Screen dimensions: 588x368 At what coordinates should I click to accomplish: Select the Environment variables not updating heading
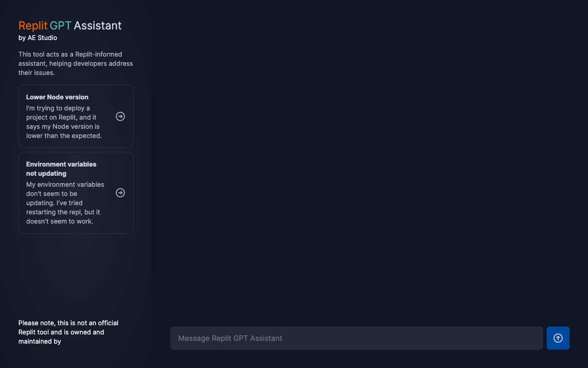[61, 169]
